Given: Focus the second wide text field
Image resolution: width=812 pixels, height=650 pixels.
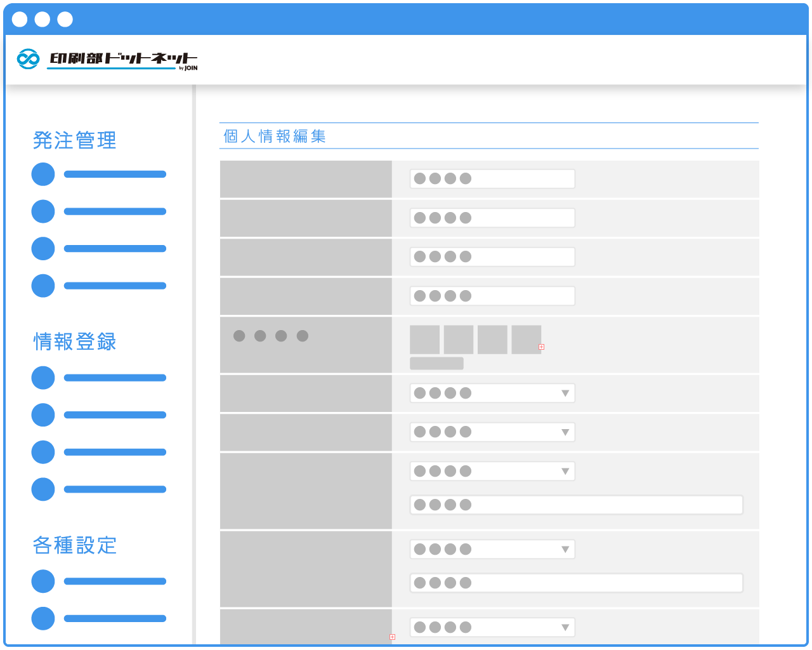Looking at the screenshot, I should coord(577,583).
